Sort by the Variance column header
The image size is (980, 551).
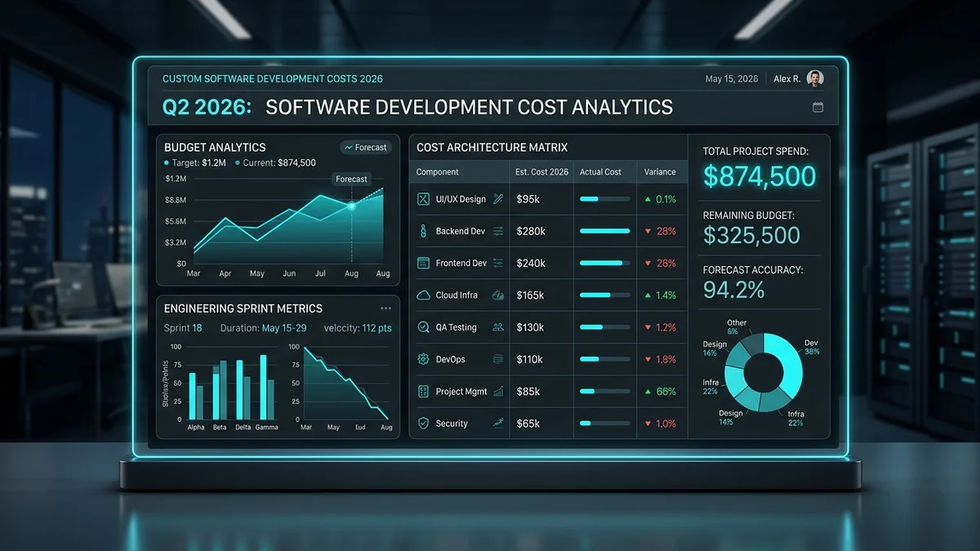tap(660, 172)
